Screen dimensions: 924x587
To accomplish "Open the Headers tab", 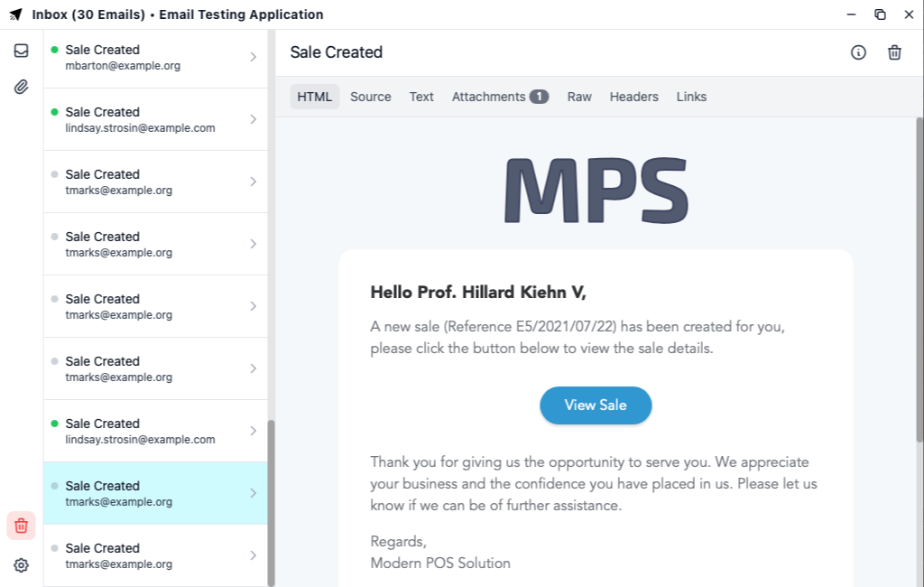I will 633,97.
